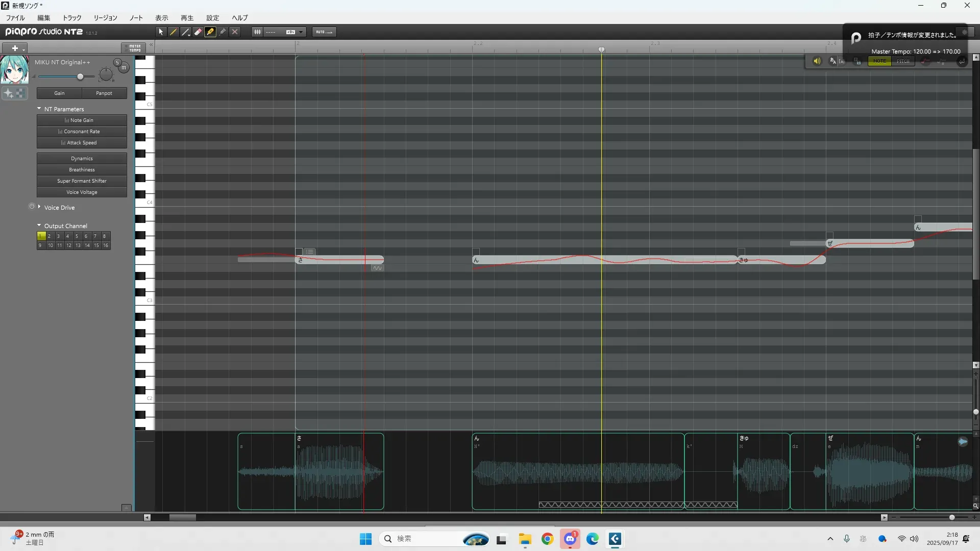Click the Super Formant Shifter button
The width and height of the screenshot is (980, 551).
pos(82,181)
